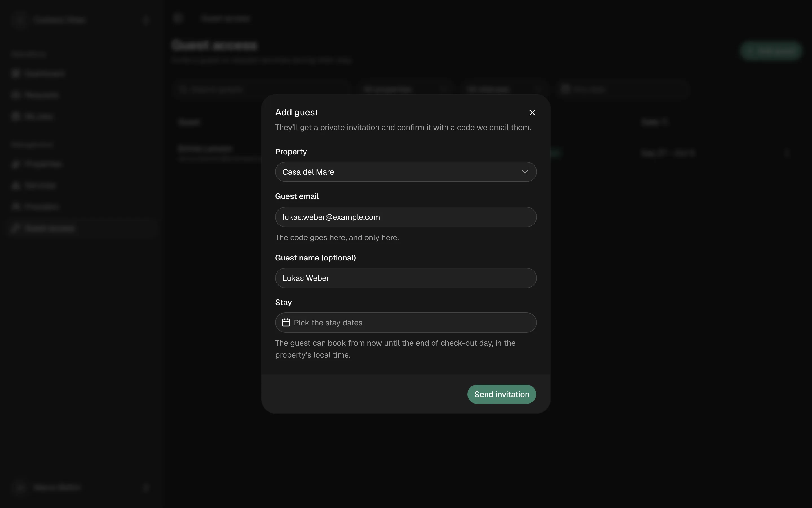Click the 'Guest email' label
Viewport: 812px width, 508px height.
point(297,196)
